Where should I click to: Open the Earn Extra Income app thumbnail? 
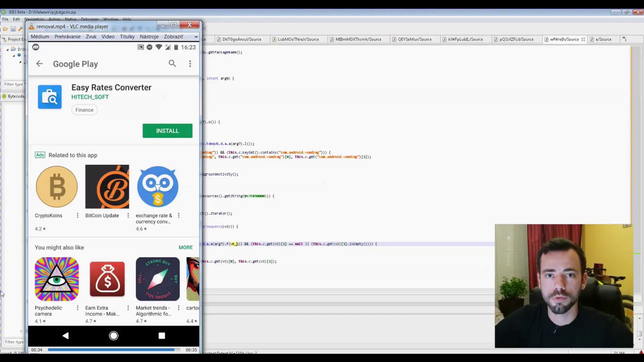point(107,279)
